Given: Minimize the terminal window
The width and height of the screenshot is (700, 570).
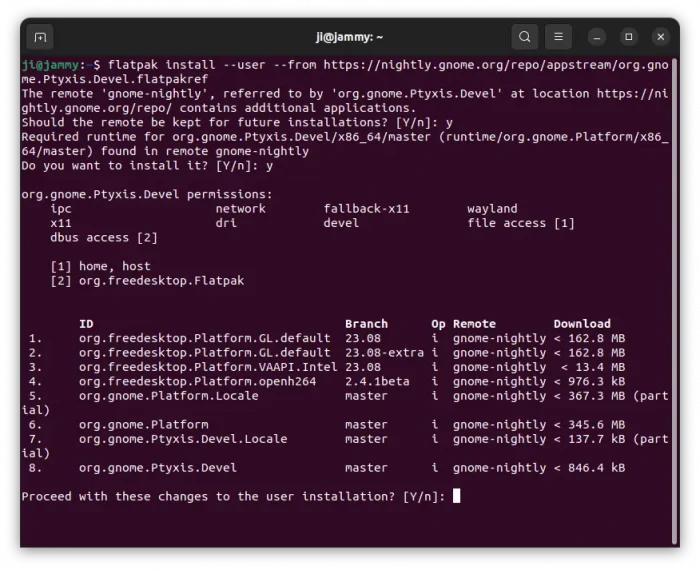Looking at the screenshot, I should (598, 37).
